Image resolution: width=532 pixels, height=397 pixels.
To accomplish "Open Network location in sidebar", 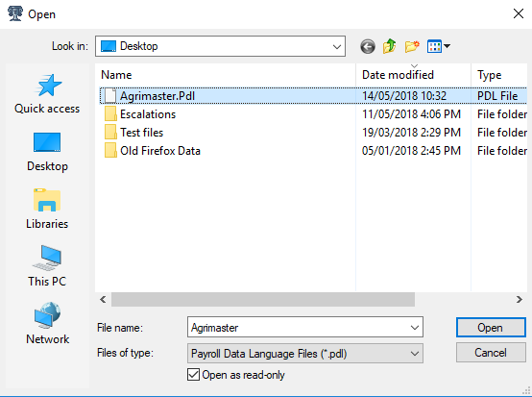I will tap(47, 324).
